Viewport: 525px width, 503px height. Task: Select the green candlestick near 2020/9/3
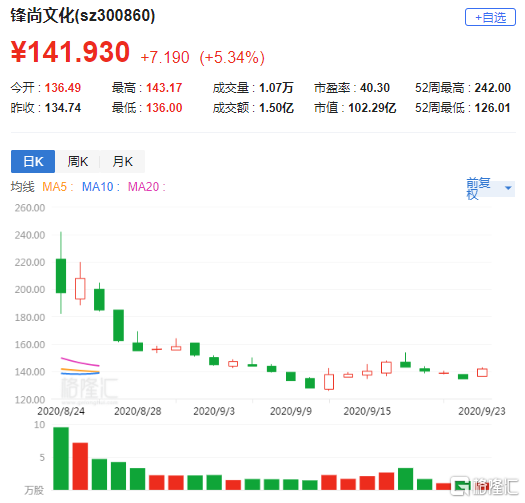[x=214, y=361]
